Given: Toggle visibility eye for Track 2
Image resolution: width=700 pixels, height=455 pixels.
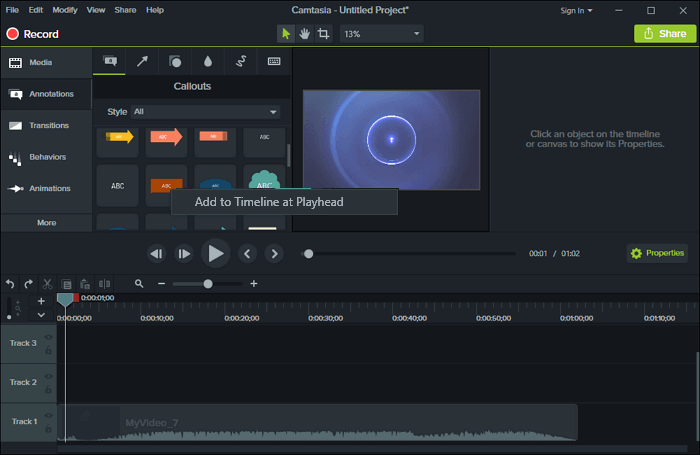Looking at the screenshot, I should 48,376.
